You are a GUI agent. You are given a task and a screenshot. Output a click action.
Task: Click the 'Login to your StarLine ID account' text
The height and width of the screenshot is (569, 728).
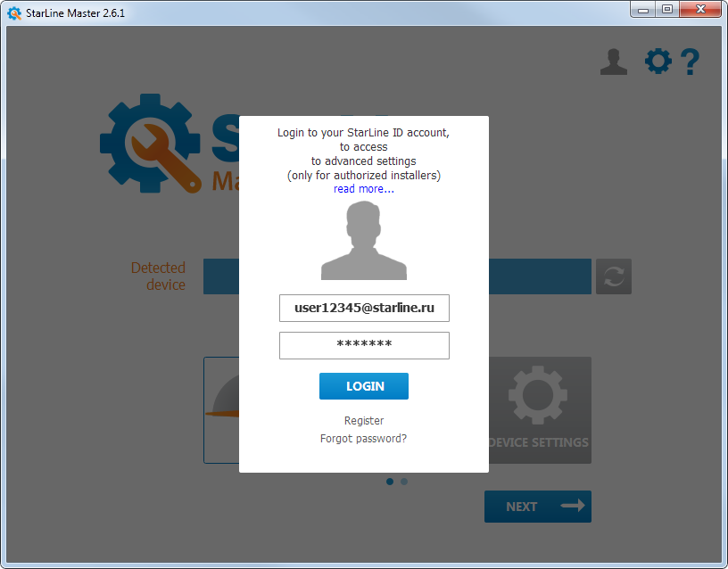pyautogui.click(x=363, y=133)
